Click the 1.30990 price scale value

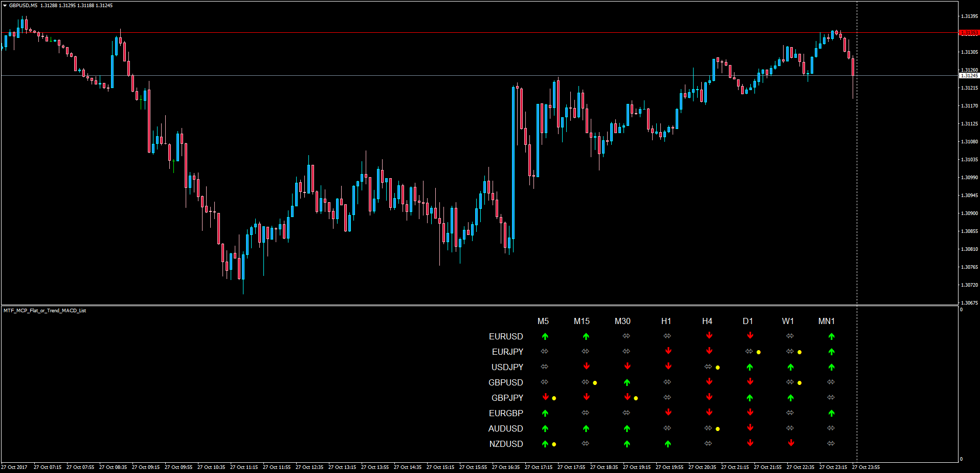(969, 178)
